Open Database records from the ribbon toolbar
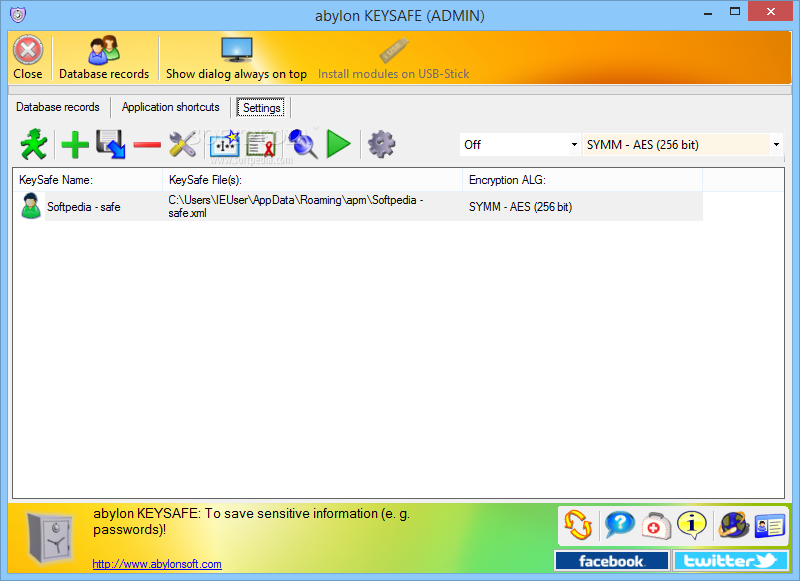 (104, 57)
